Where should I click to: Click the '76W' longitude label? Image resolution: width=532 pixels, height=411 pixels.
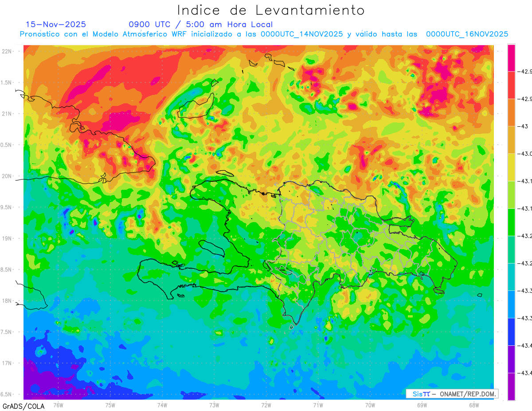pos(58,405)
